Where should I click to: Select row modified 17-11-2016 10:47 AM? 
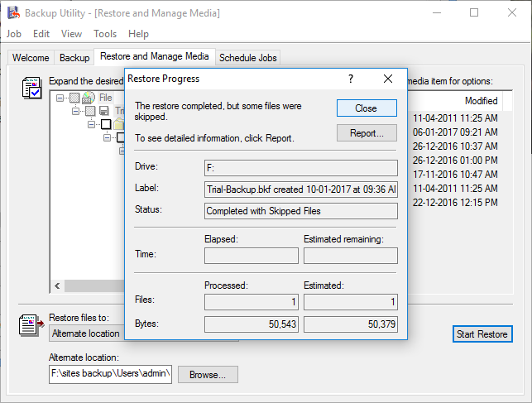(455, 175)
